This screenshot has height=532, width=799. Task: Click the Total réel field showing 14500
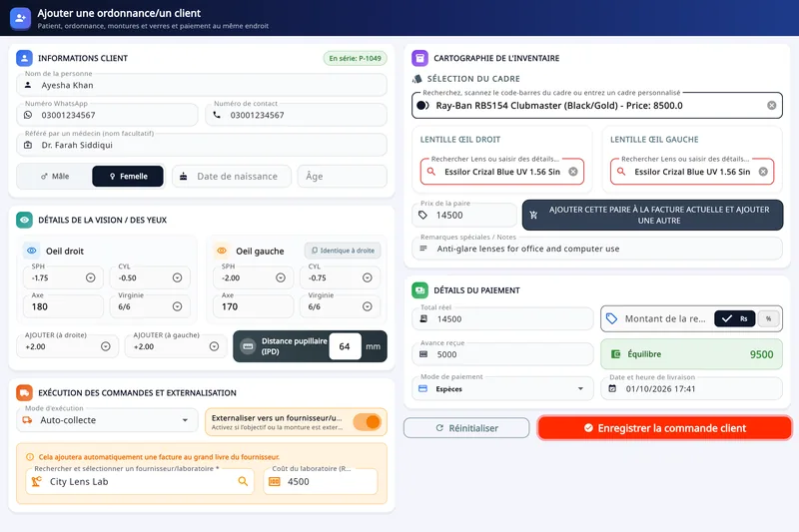(502, 318)
